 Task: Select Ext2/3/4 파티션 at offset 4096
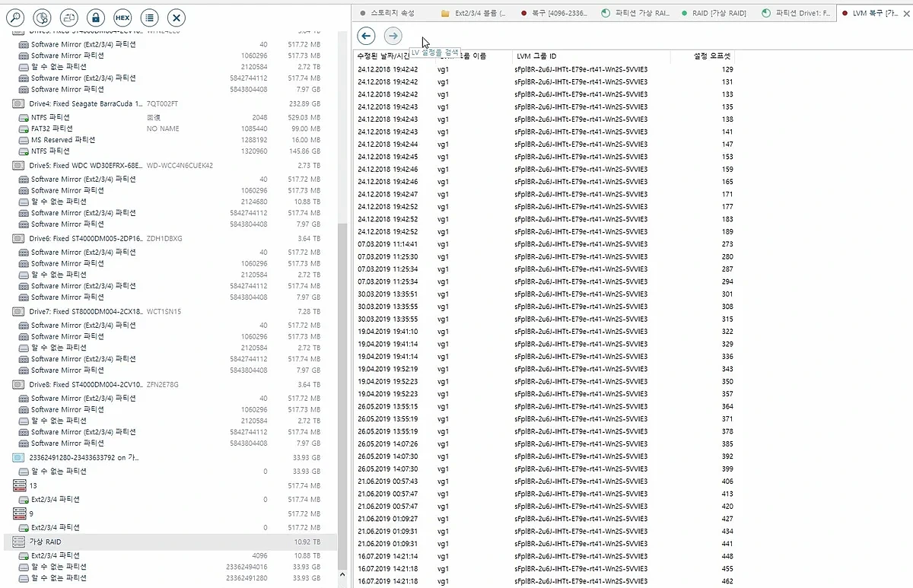coord(172,556)
